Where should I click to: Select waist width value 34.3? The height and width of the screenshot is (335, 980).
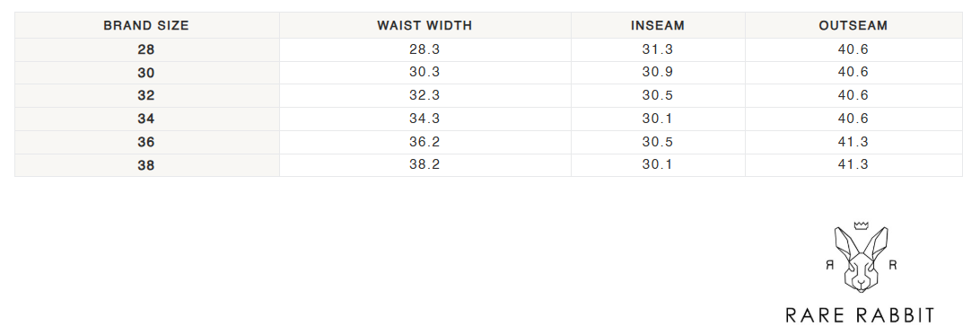(x=425, y=119)
